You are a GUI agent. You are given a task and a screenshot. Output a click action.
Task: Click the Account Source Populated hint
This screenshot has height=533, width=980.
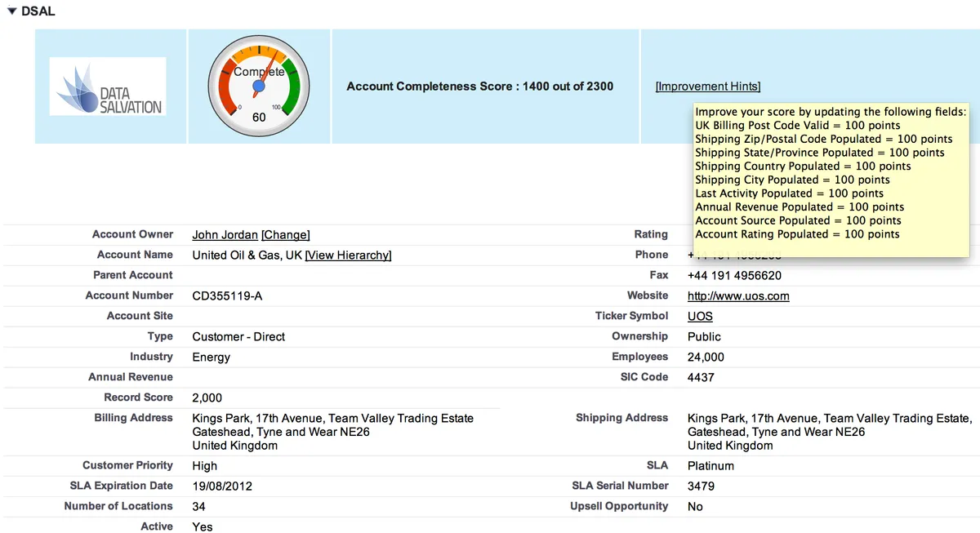[798, 220]
